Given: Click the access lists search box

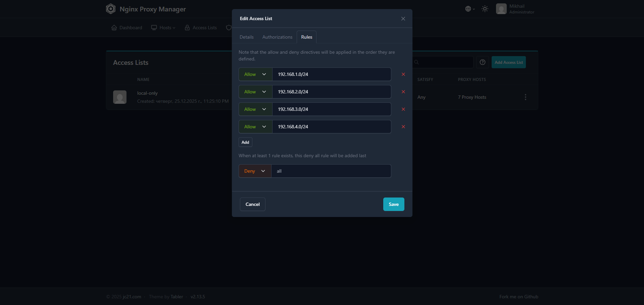Looking at the screenshot, I should tap(443, 62).
